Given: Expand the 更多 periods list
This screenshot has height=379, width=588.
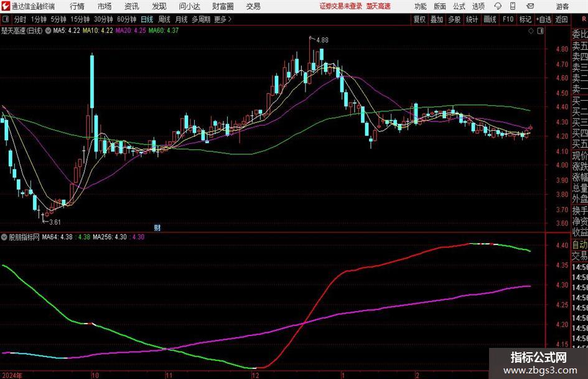Looking at the screenshot, I should click(223, 19).
